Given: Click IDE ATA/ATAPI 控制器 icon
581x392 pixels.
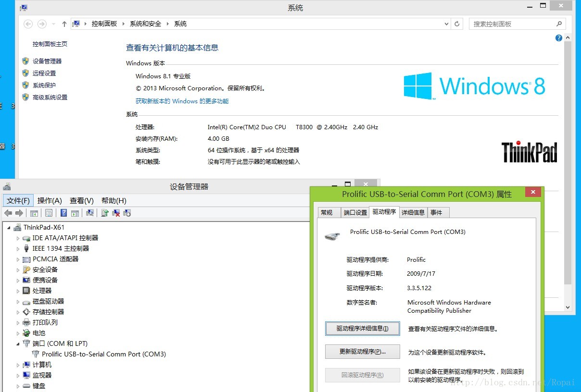Looking at the screenshot, I should (26, 238).
